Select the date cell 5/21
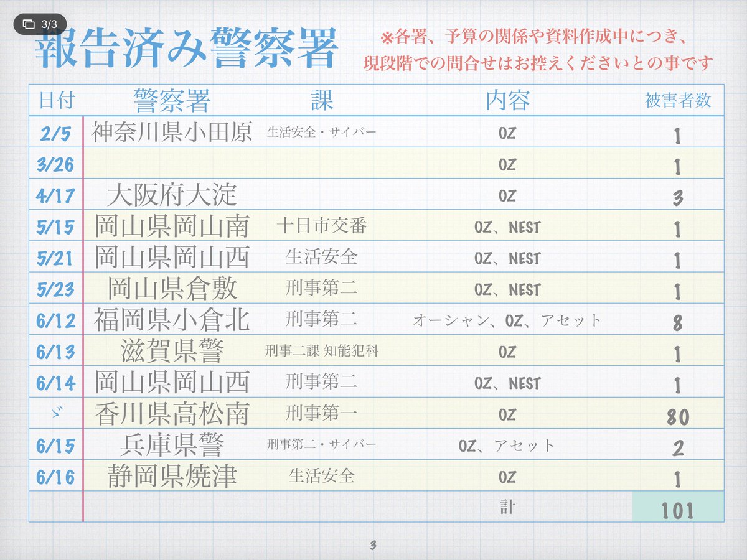Image resolution: width=747 pixels, height=560 pixels. (x=55, y=258)
